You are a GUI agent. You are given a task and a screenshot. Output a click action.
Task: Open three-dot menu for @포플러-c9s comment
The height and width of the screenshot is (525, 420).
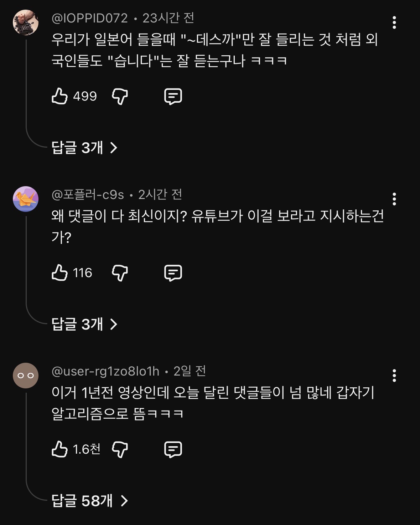point(394,199)
